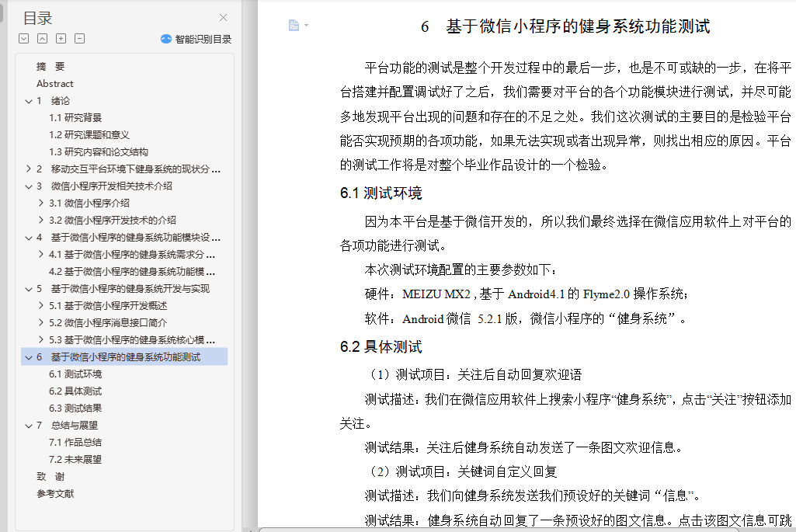Go to 参考文献 in outline
This screenshot has width=796, height=532.
pos(55,493)
